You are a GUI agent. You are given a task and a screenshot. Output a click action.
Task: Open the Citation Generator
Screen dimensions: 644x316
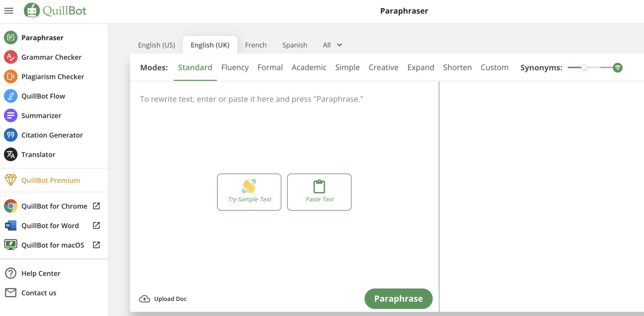(52, 135)
